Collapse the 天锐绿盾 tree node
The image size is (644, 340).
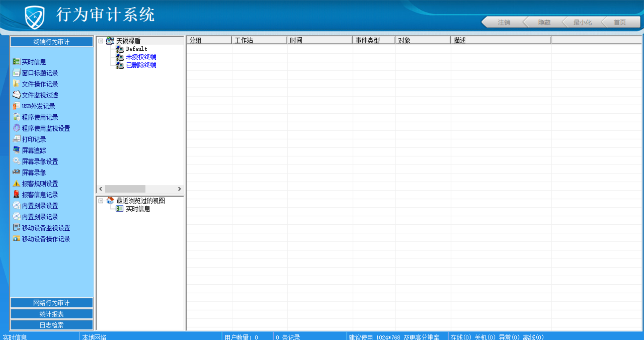click(x=101, y=41)
